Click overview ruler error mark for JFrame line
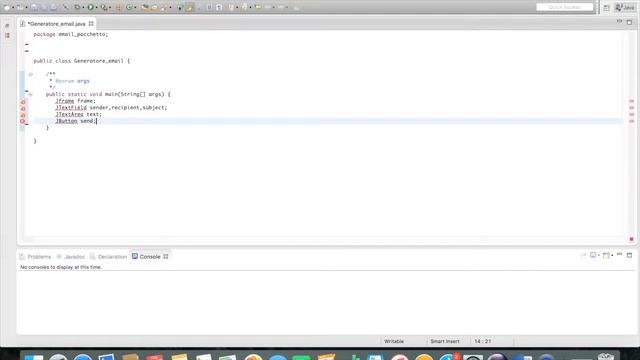 [x=631, y=101]
